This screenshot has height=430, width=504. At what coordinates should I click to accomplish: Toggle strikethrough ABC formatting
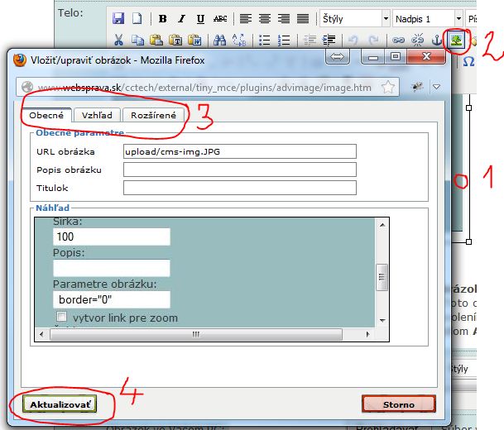pyautogui.click(x=220, y=19)
